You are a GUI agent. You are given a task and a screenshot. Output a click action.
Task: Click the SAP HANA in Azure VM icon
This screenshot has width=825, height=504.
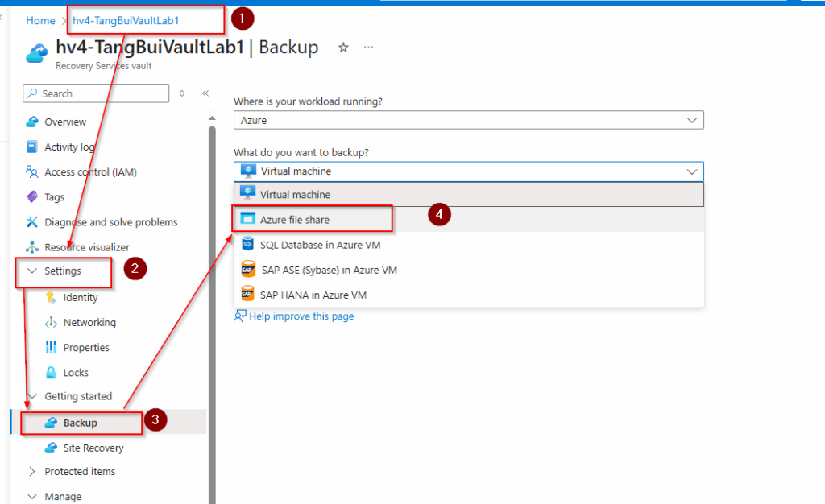coord(248,294)
